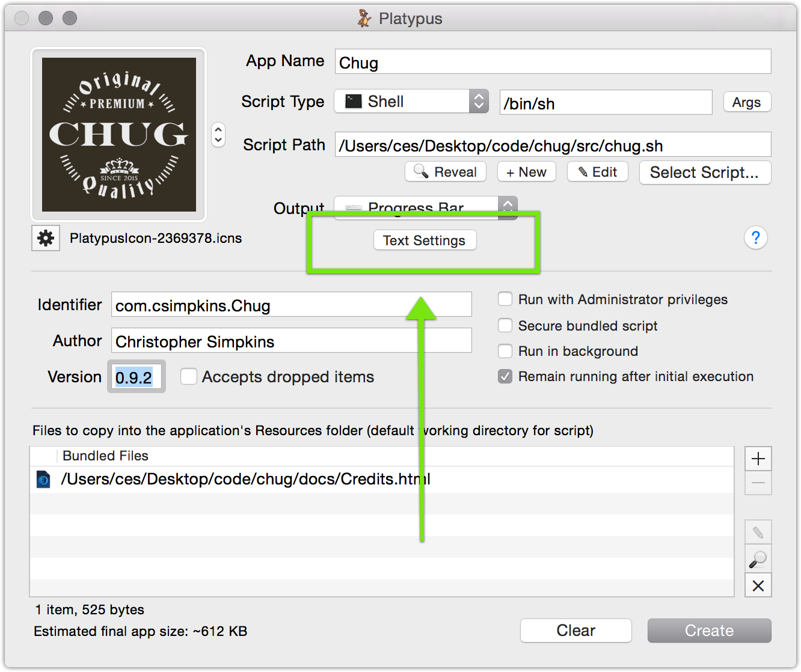Create a new script with + New

pyautogui.click(x=527, y=172)
